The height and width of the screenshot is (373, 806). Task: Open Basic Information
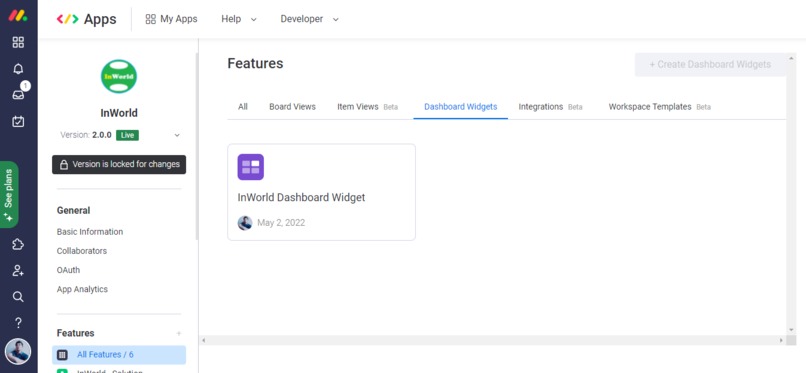pos(90,232)
